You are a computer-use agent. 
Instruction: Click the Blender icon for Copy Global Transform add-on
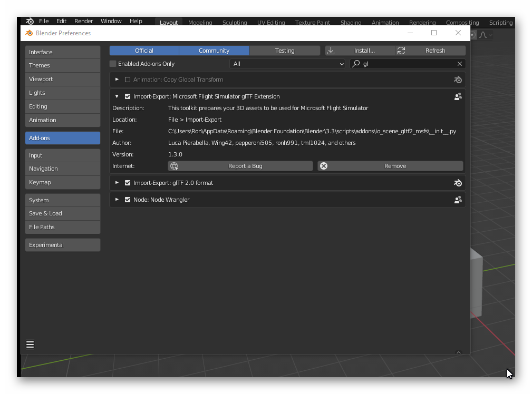tap(458, 80)
